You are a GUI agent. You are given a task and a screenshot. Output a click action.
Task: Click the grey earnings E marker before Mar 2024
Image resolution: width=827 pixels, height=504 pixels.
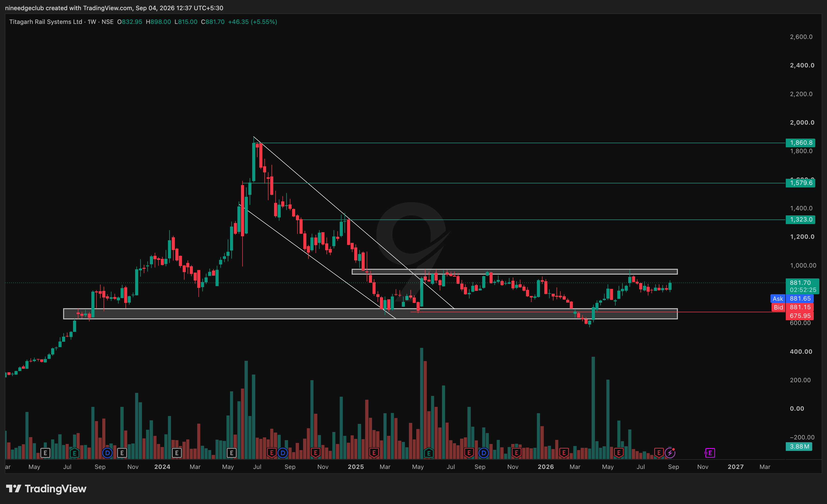[x=177, y=453]
